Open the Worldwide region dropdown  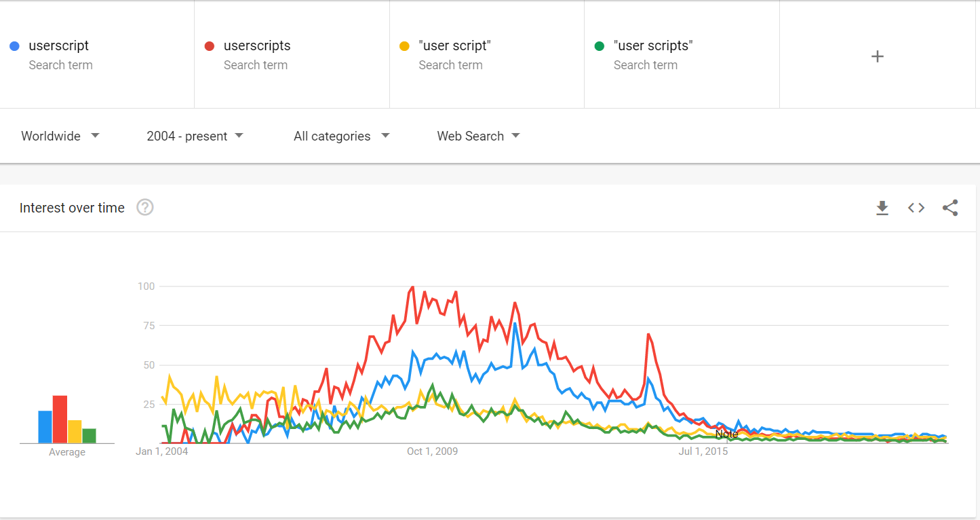[x=60, y=136]
